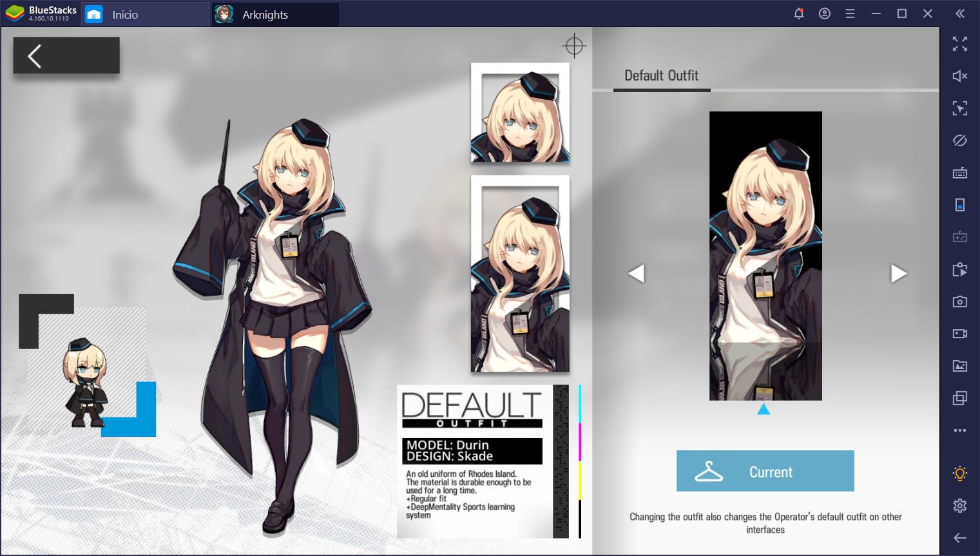Viewport: 980px width, 556px height.
Task: Click the DEFAULT OUTFIT description card
Action: coord(483,461)
